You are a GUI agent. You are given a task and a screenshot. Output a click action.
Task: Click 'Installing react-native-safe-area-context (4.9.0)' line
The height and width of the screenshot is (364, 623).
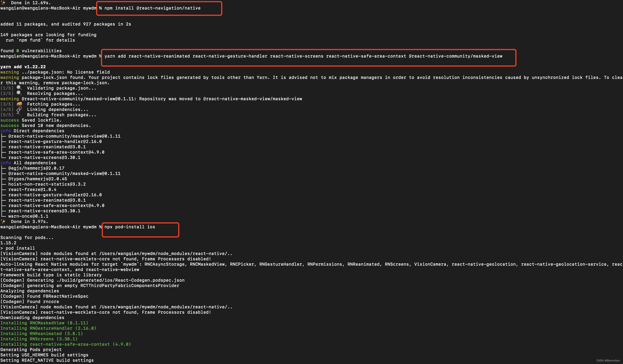point(66,344)
